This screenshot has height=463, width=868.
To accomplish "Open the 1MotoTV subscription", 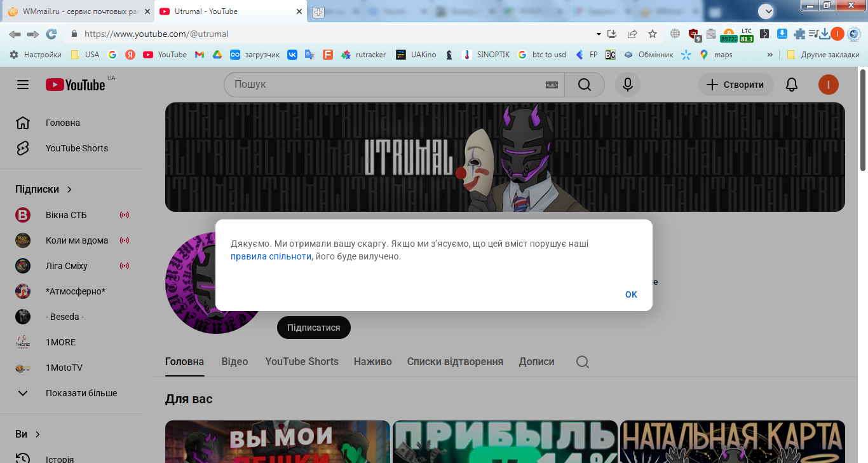I will pos(71,368).
